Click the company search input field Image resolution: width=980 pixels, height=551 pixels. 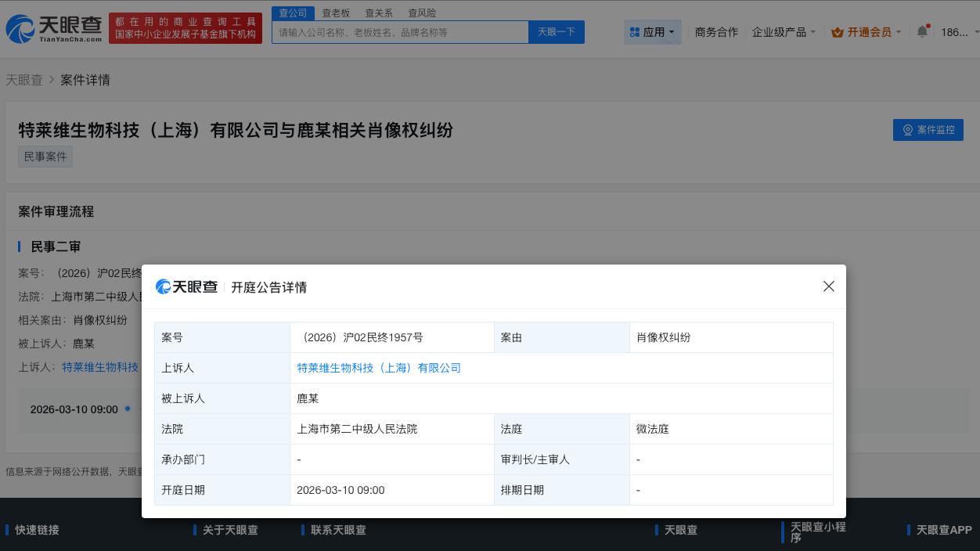click(x=399, y=32)
